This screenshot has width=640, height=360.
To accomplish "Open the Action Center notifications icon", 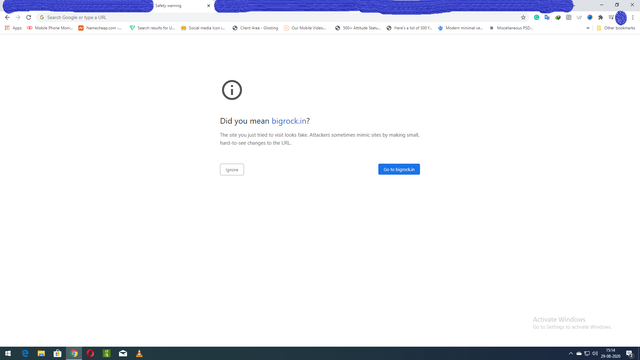I will tap(629, 353).
